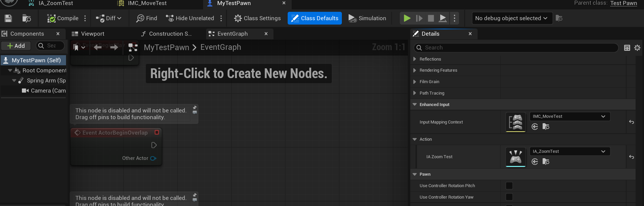The image size is (644, 206).
Task: Click MyTestPawn breadcrumb
Action: pos(166,47)
